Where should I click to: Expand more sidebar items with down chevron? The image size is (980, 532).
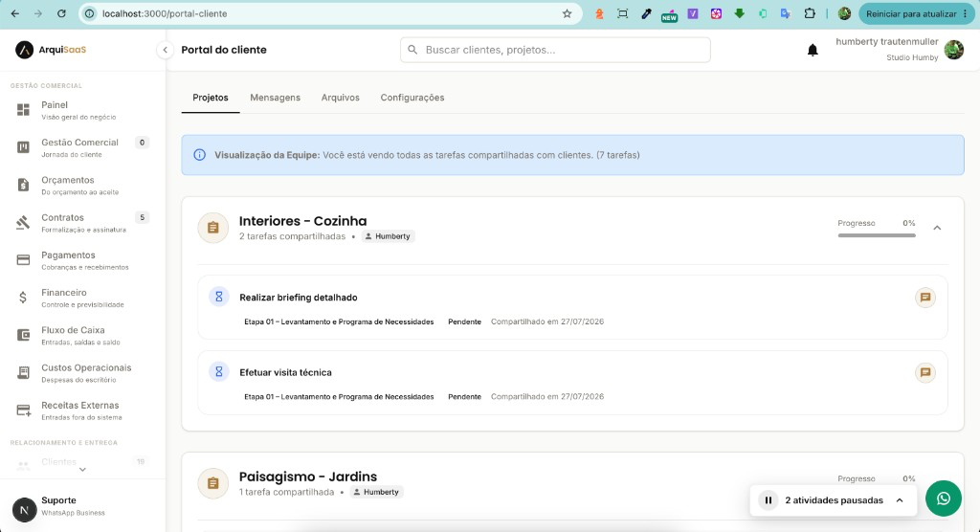tap(82, 470)
